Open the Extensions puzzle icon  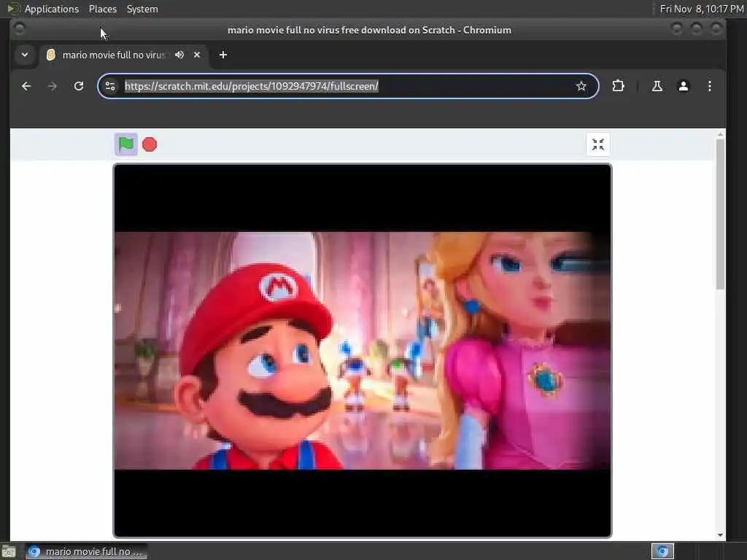pos(618,86)
